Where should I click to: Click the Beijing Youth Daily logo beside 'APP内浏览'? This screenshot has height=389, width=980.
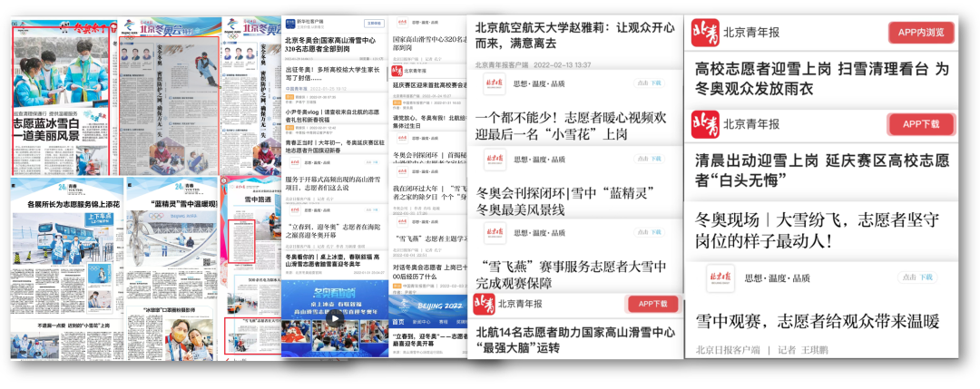(x=705, y=34)
